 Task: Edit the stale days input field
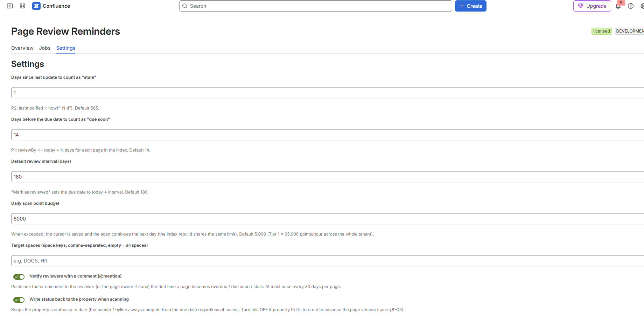point(328,93)
